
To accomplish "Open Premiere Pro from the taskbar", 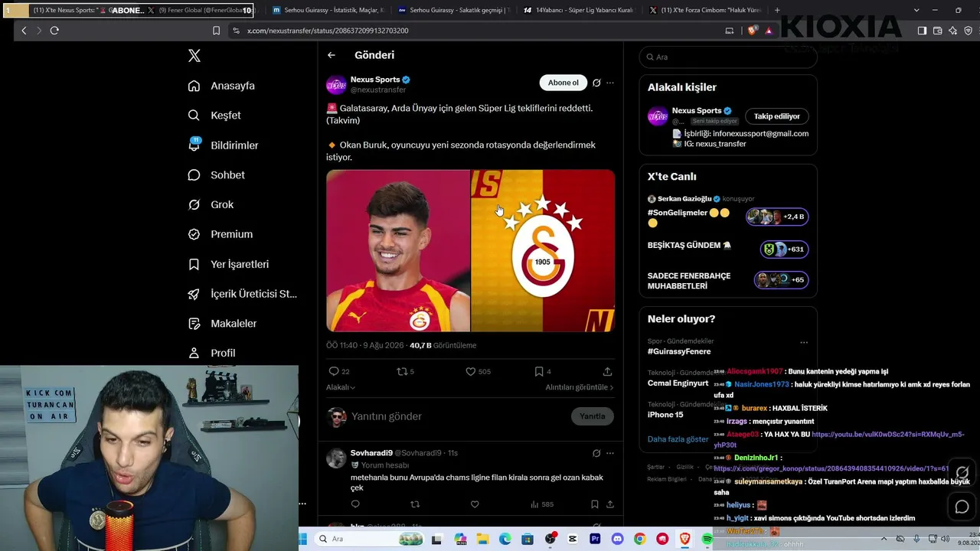I will tap(595, 540).
